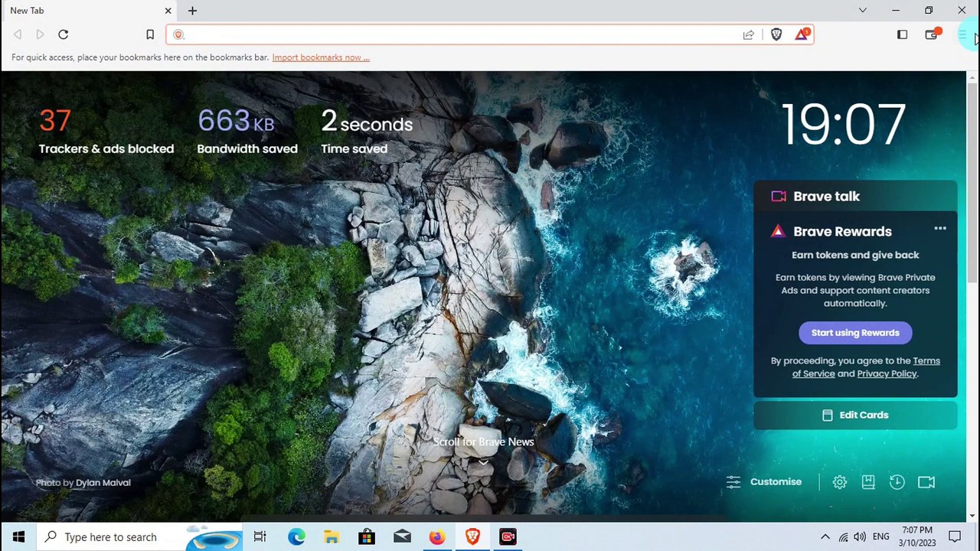Open settings via the gear icon
980x551 pixels.
click(x=840, y=482)
